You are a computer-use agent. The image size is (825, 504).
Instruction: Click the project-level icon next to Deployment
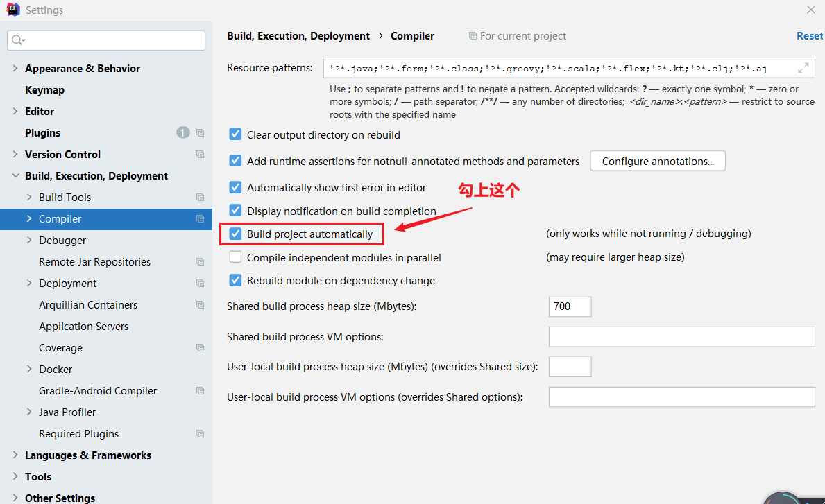200,284
